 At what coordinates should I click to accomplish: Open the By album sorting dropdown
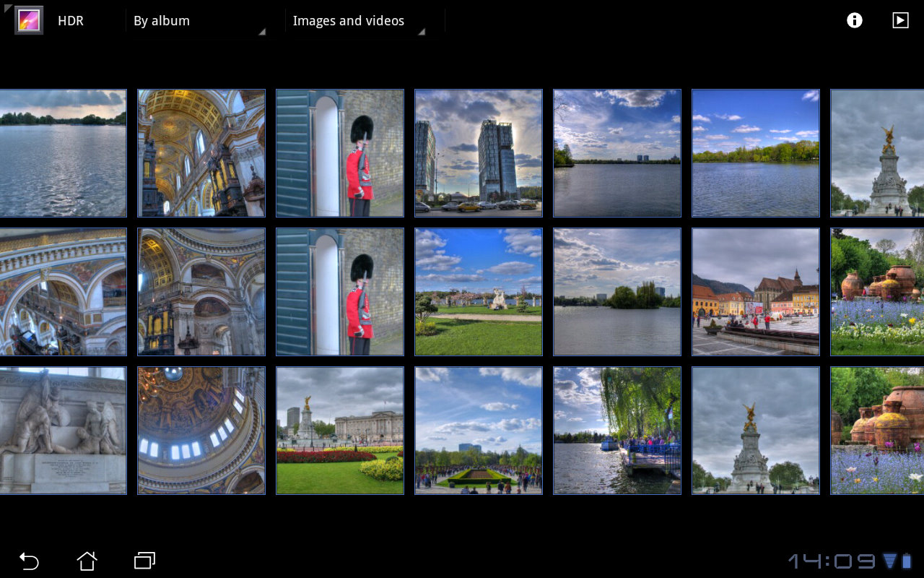tap(199, 21)
